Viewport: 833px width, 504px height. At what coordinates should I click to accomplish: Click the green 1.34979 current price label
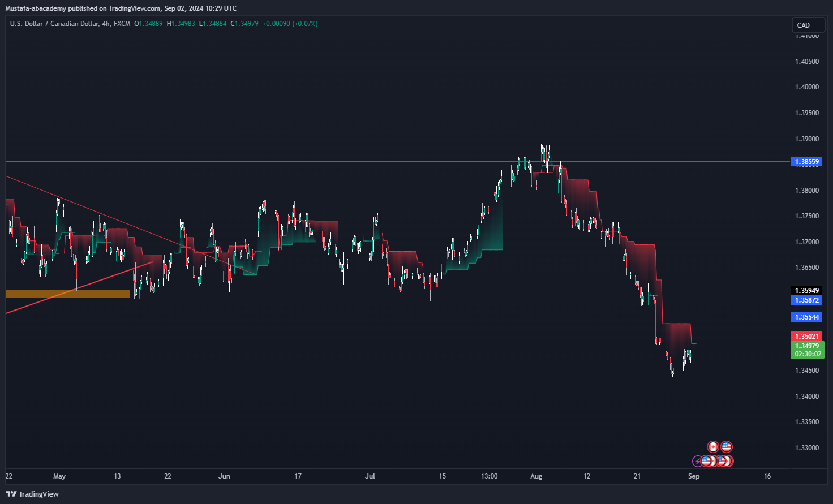(807, 346)
